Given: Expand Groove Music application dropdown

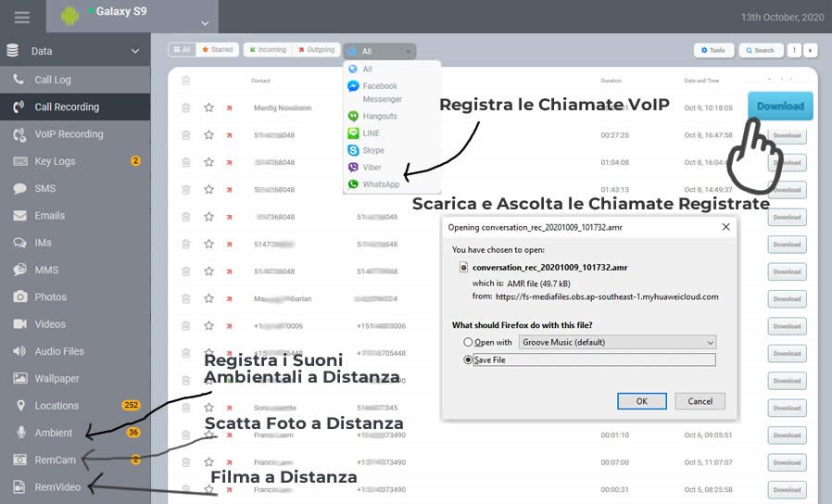Looking at the screenshot, I should [x=618, y=342].
